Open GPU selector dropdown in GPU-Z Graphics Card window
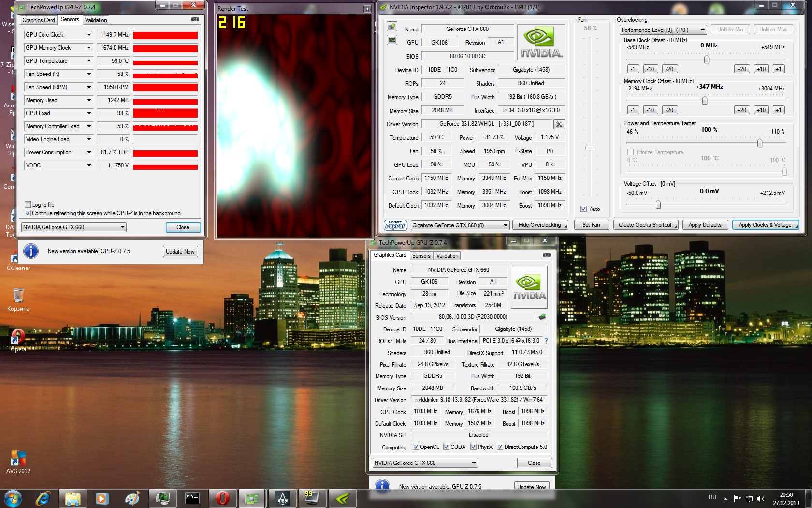The height and width of the screenshot is (508, 812). (425, 463)
